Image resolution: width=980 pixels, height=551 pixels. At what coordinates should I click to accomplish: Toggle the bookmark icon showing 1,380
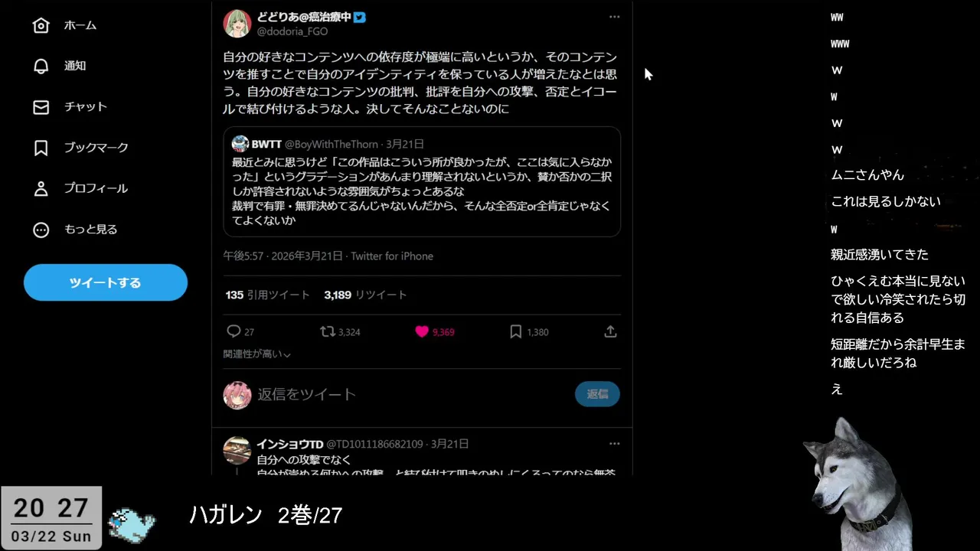tap(516, 331)
